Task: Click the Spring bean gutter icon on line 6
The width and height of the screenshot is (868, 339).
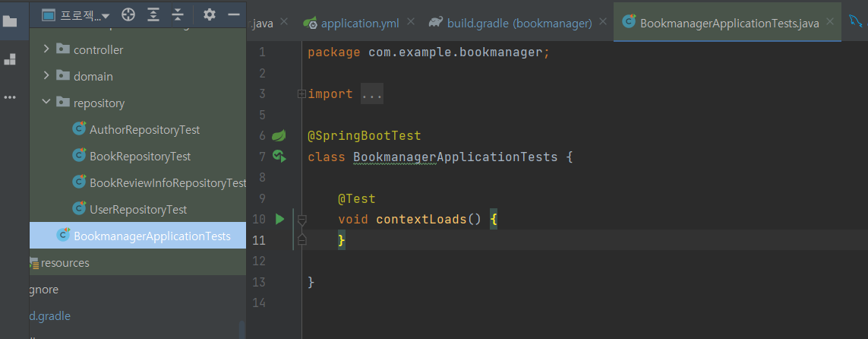Action: coord(279,135)
